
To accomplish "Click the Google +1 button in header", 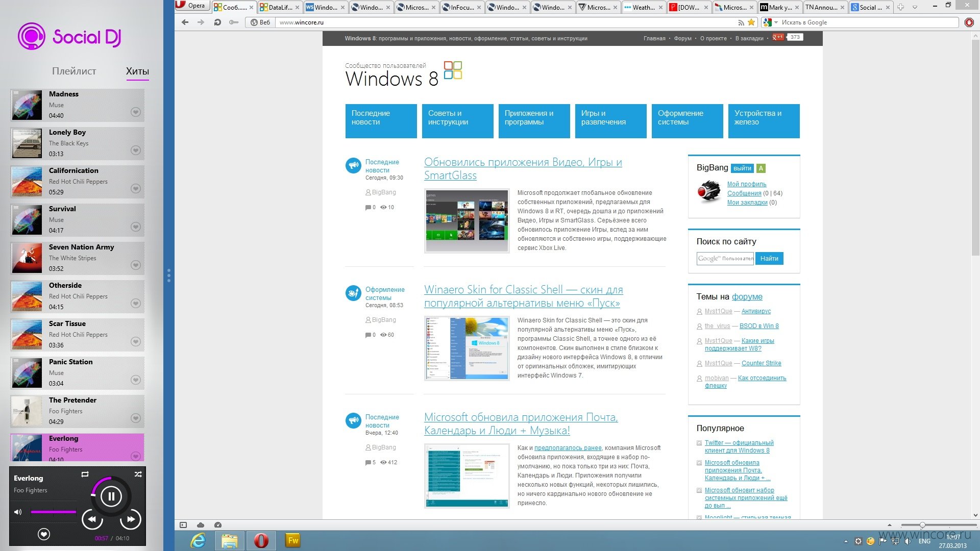I will 778,37.
